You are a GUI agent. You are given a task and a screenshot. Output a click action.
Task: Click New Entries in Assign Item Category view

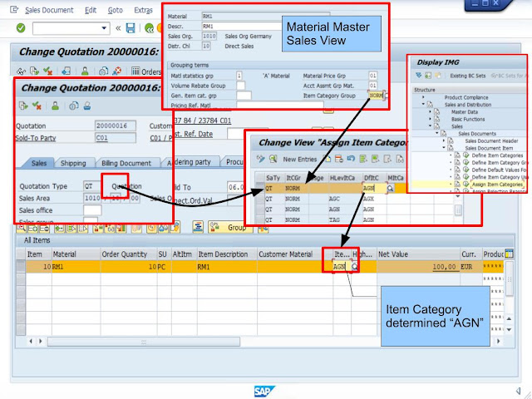coord(300,159)
